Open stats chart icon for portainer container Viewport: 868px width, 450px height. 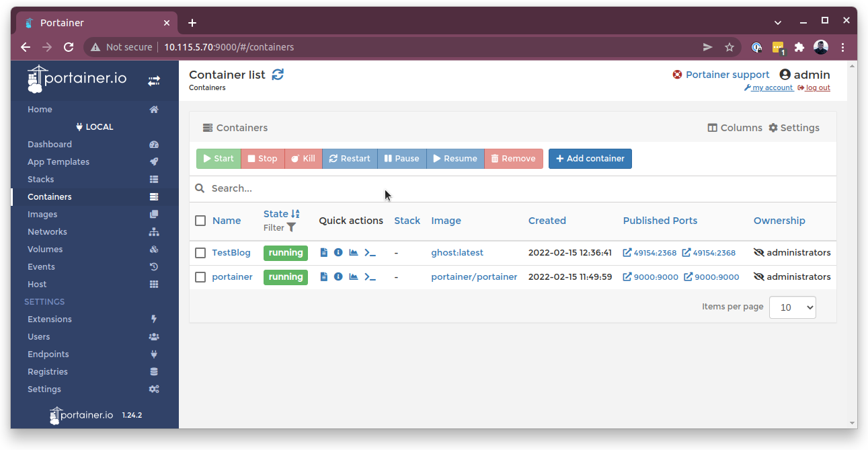[x=354, y=276]
